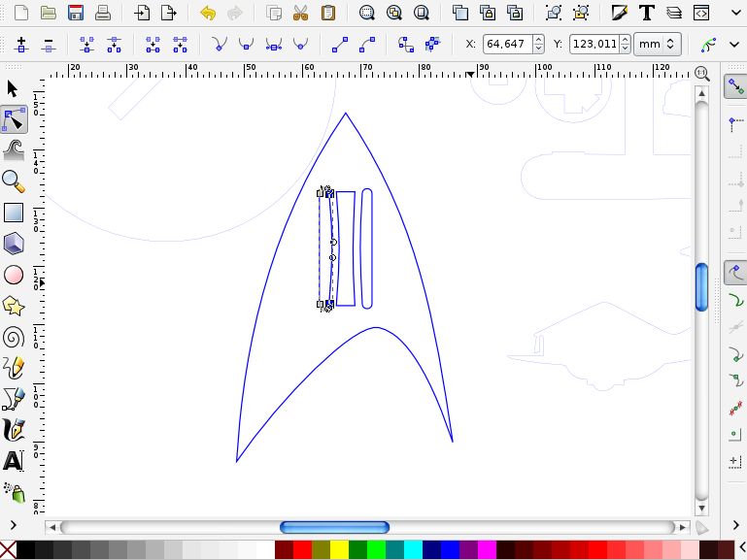This screenshot has height=560, width=747.
Task: Open Fill and Stroke dialog icon
Action: coord(619,13)
